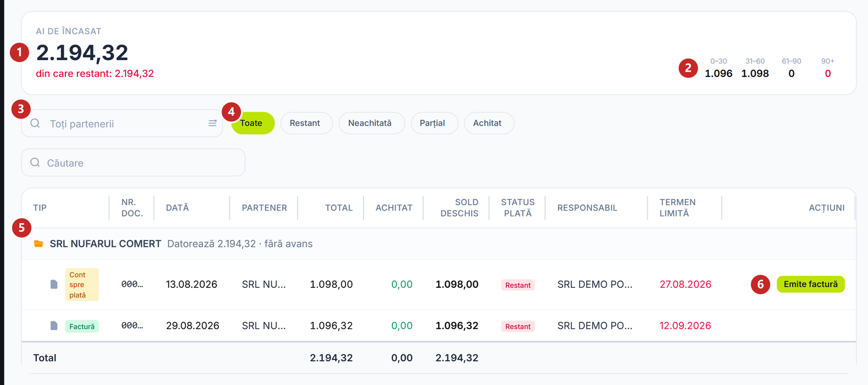
Task: Filter by Parțial payment status
Action: [434, 123]
